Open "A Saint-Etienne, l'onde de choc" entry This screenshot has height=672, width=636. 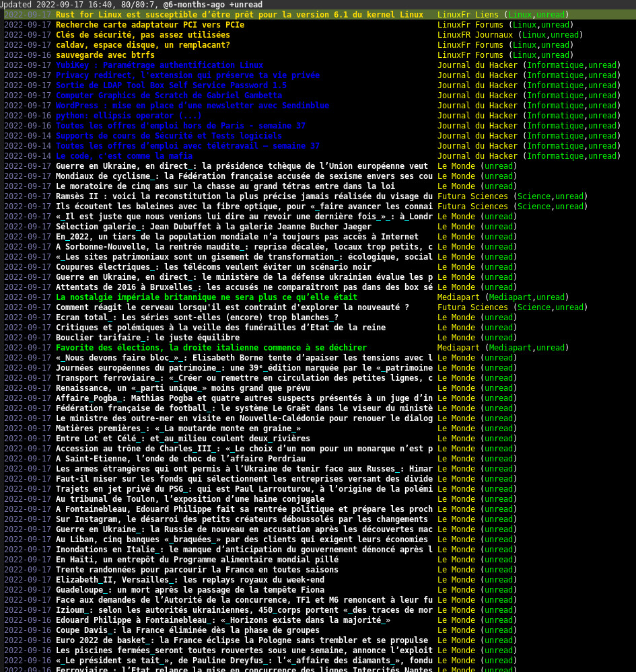coord(180,458)
